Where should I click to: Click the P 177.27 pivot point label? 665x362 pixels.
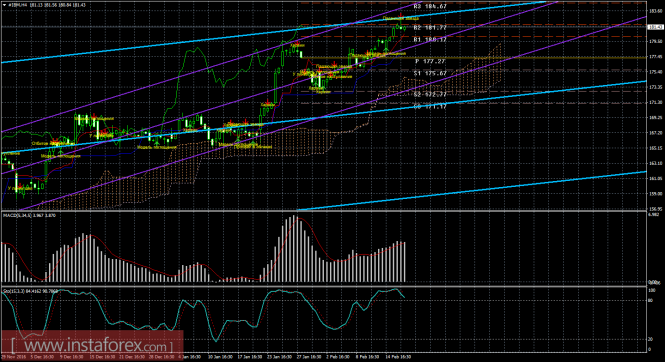tap(430, 61)
